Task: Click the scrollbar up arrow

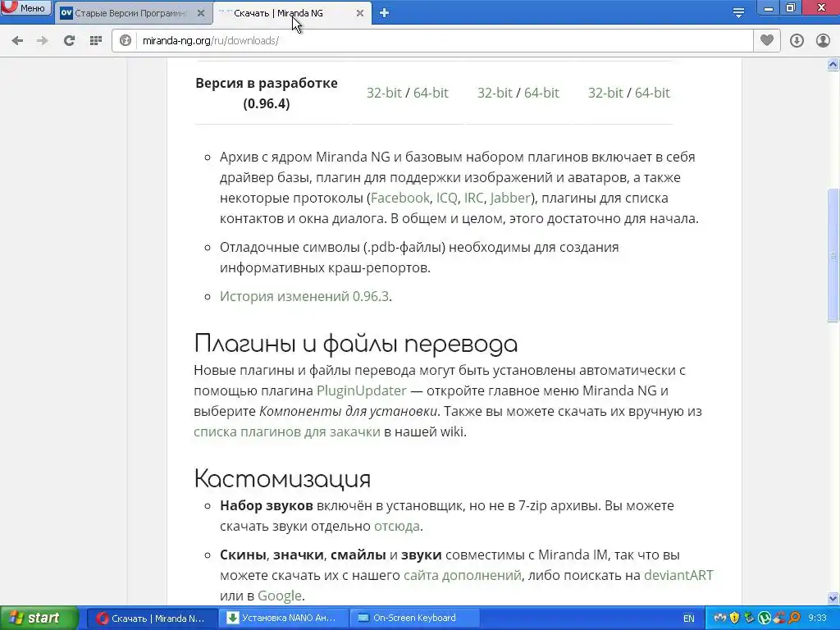Action: pyautogui.click(x=833, y=64)
